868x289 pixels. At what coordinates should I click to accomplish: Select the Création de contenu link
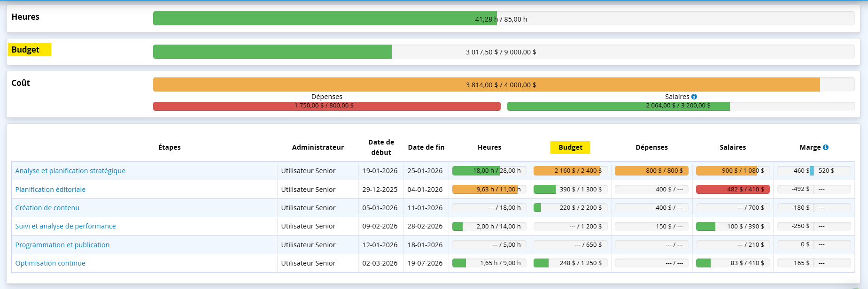click(x=47, y=208)
